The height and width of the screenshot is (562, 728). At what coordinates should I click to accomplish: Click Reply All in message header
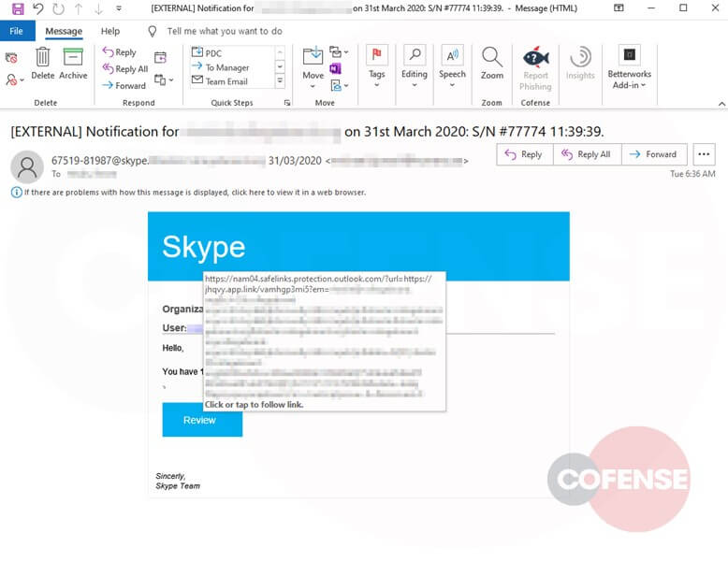click(588, 154)
